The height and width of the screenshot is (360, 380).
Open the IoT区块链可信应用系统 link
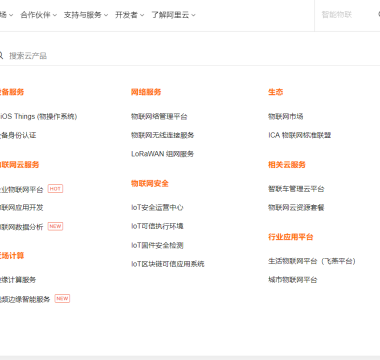coord(168,264)
